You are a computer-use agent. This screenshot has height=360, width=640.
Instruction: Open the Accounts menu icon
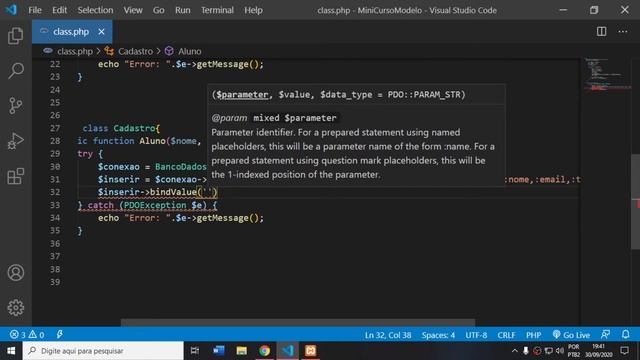tap(16, 272)
